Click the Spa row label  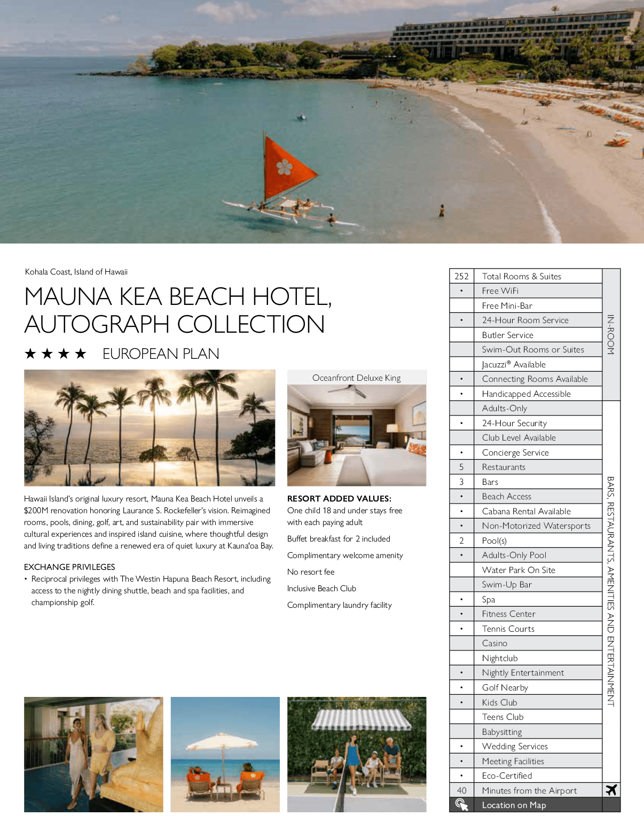click(x=488, y=599)
